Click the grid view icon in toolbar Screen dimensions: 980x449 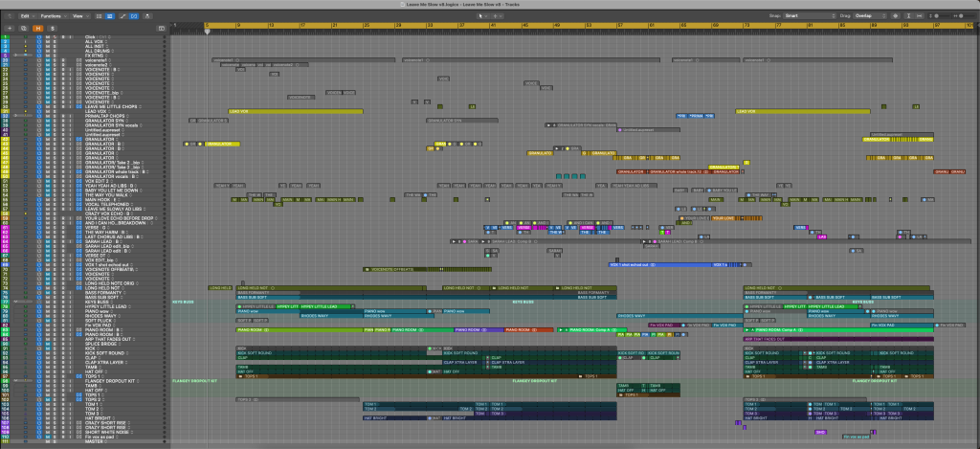click(110, 16)
